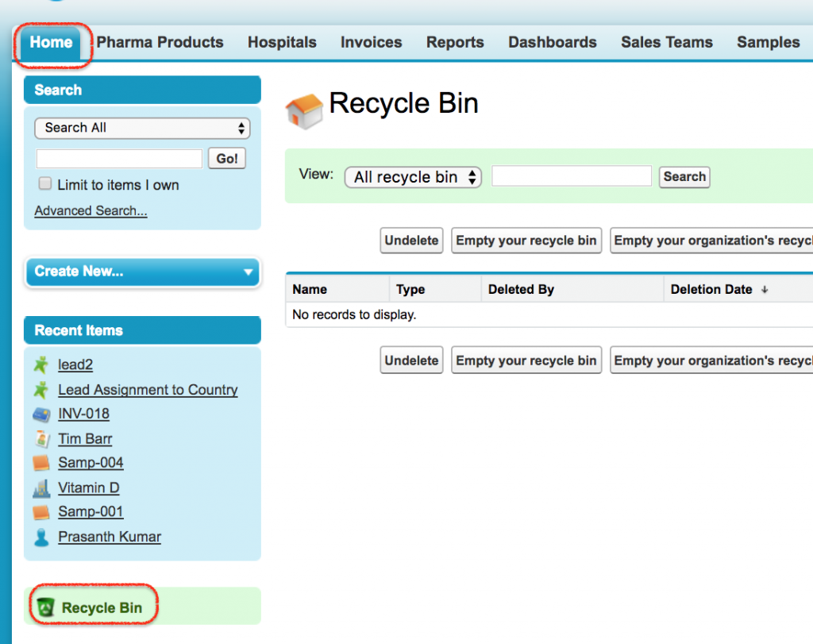Screen dimensions: 813x644
Task: Open Advanced Search...
Action: click(x=90, y=210)
